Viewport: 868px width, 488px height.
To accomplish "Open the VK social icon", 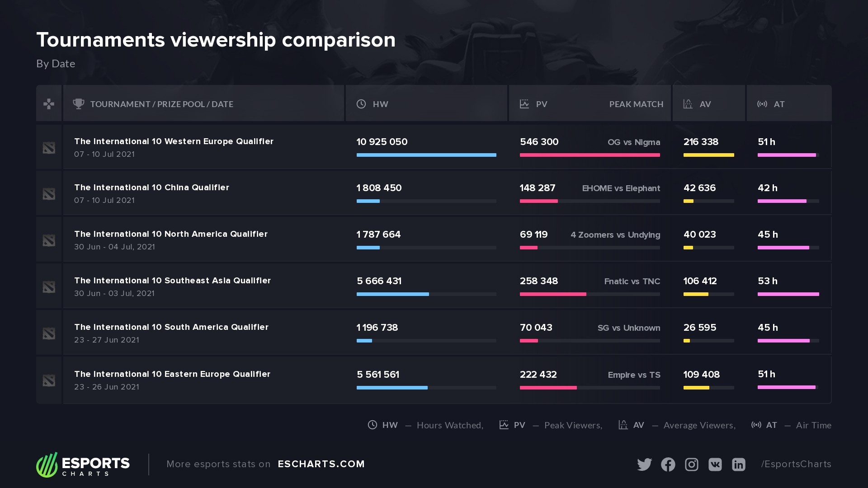I will click(715, 465).
